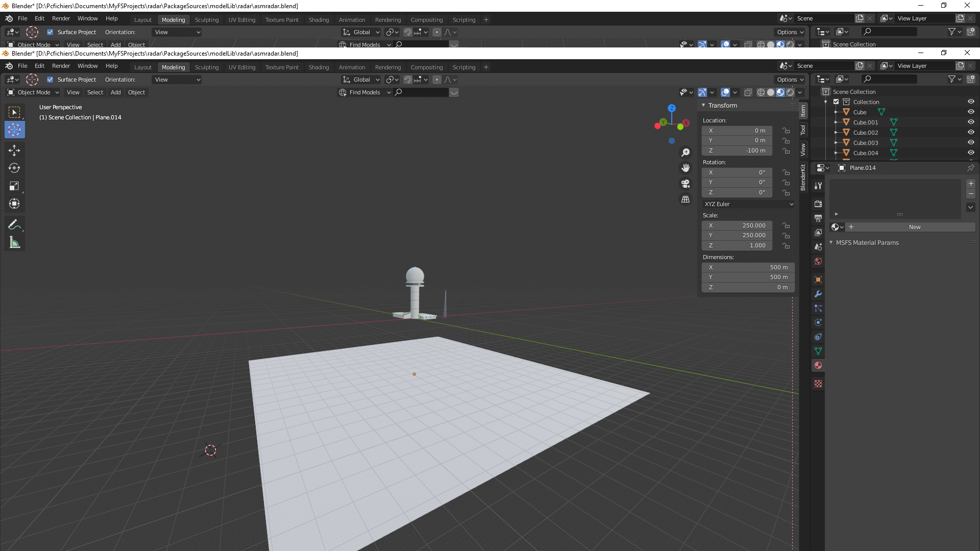Toggle the Collection exclude checkbox in outliner

pyautogui.click(x=836, y=102)
